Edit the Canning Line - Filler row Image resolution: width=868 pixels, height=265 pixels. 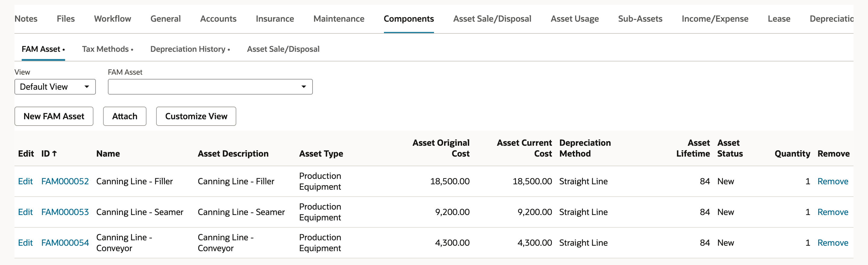pyautogui.click(x=25, y=181)
